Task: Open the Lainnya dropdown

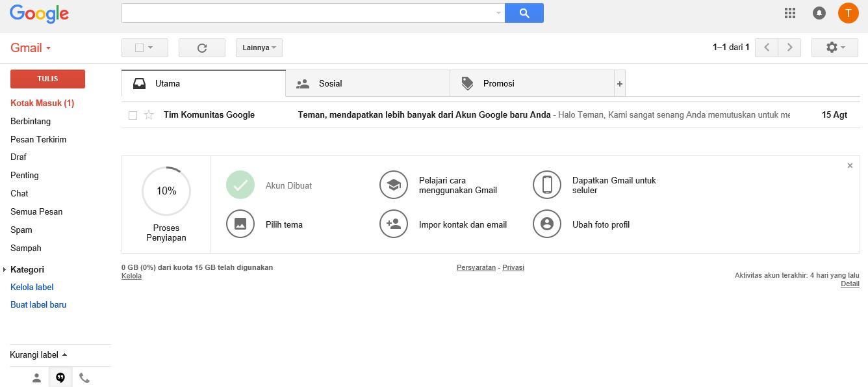Action: 259,47
